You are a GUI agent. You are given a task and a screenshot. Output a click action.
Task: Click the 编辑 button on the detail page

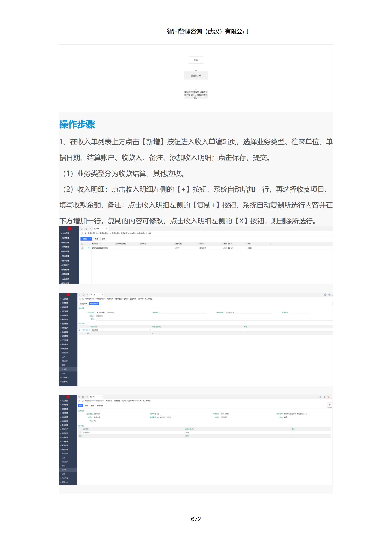(x=86, y=405)
